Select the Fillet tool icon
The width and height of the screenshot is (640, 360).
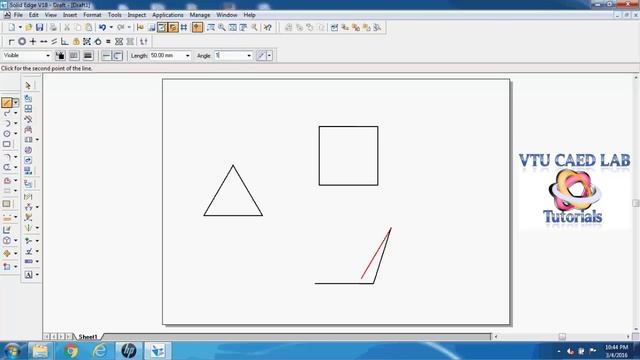(7, 157)
